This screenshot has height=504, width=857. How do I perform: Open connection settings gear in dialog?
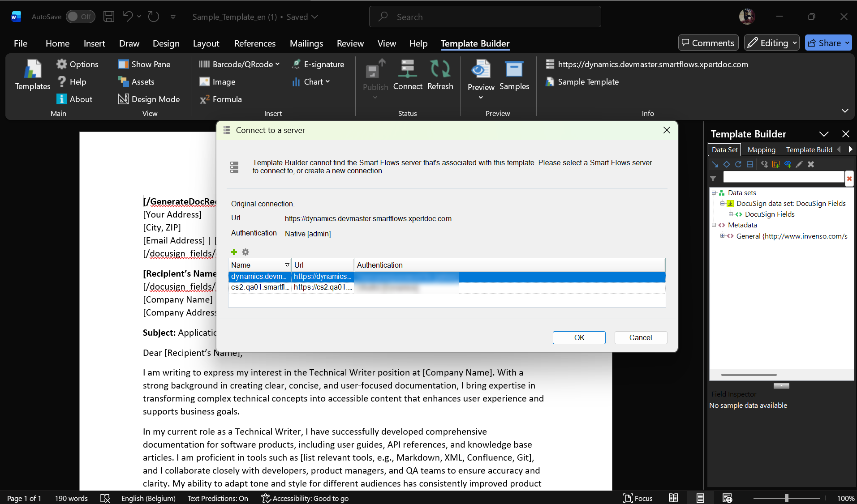click(x=245, y=252)
